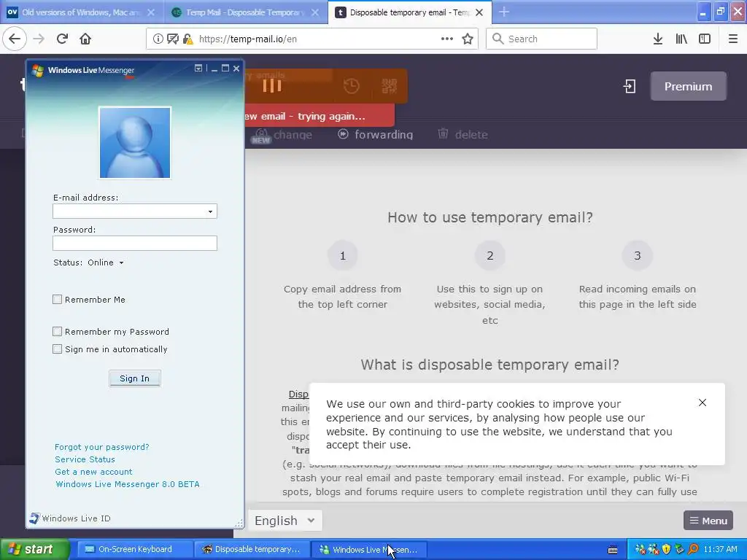This screenshot has height=560, width=747.
Task: Open the Forgot your password link
Action: 102,447
